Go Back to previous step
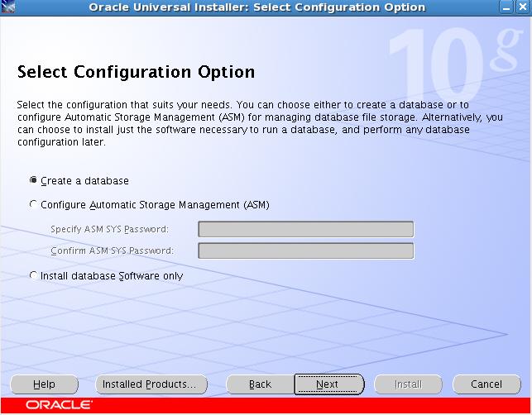 261,384
